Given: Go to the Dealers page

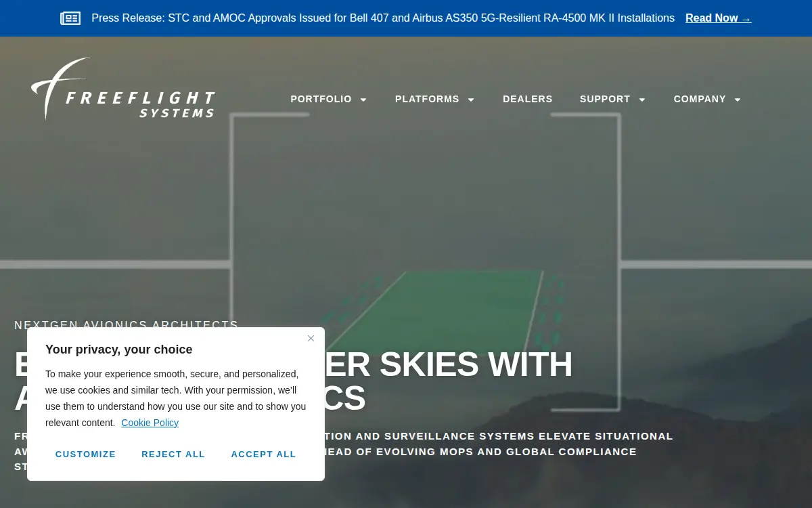Looking at the screenshot, I should click(x=528, y=99).
